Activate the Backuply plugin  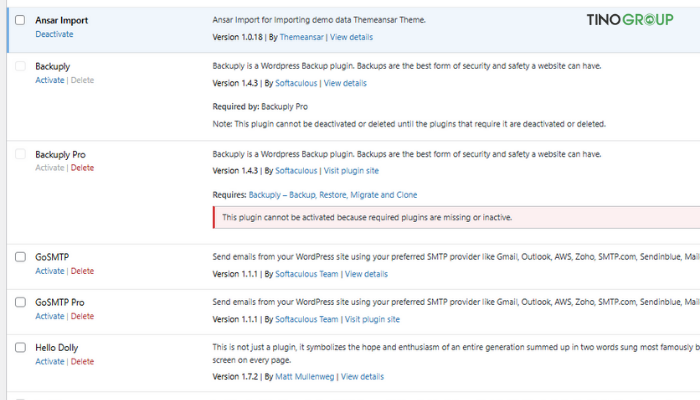50,80
